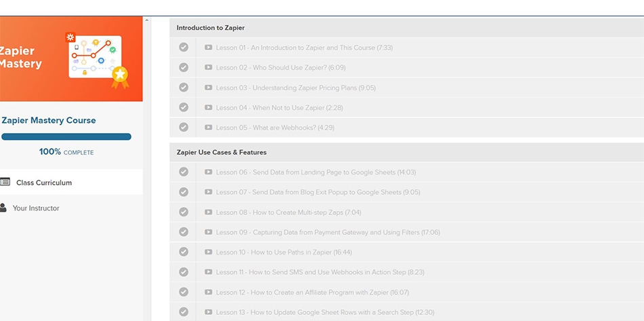Image resolution: width=644 pixels, height=321 pixels.
Task: Collapse the Introduction to Zapier section
Action: (211, 28)
